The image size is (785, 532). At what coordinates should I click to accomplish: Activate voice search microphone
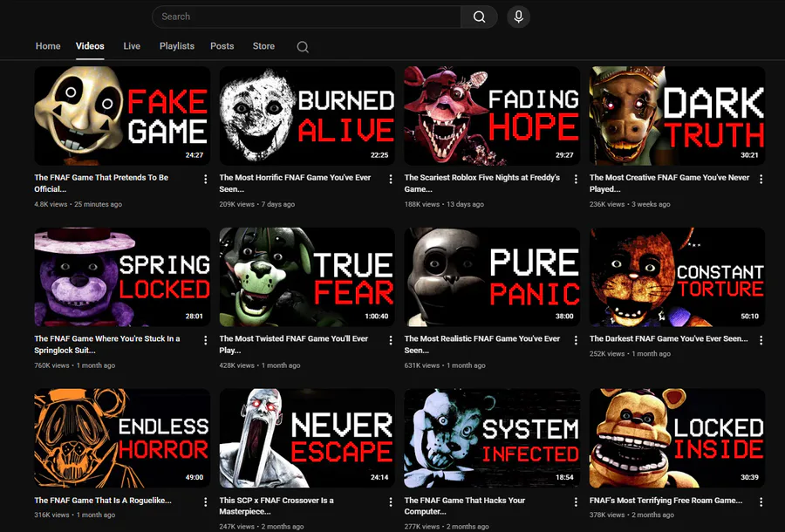519,17
